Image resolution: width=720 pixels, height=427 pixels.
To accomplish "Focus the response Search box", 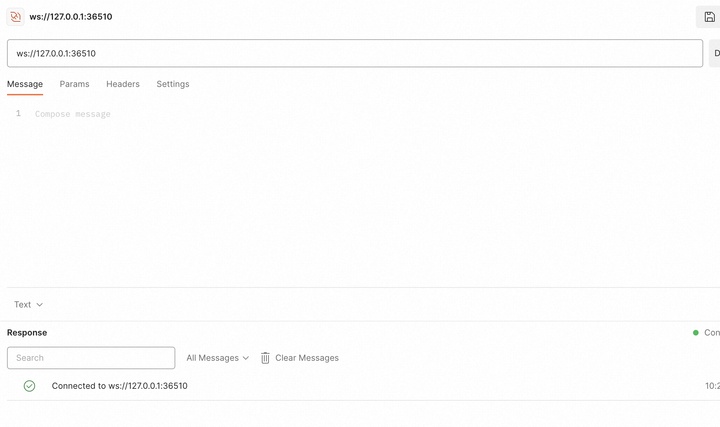I will pos(91,358).
